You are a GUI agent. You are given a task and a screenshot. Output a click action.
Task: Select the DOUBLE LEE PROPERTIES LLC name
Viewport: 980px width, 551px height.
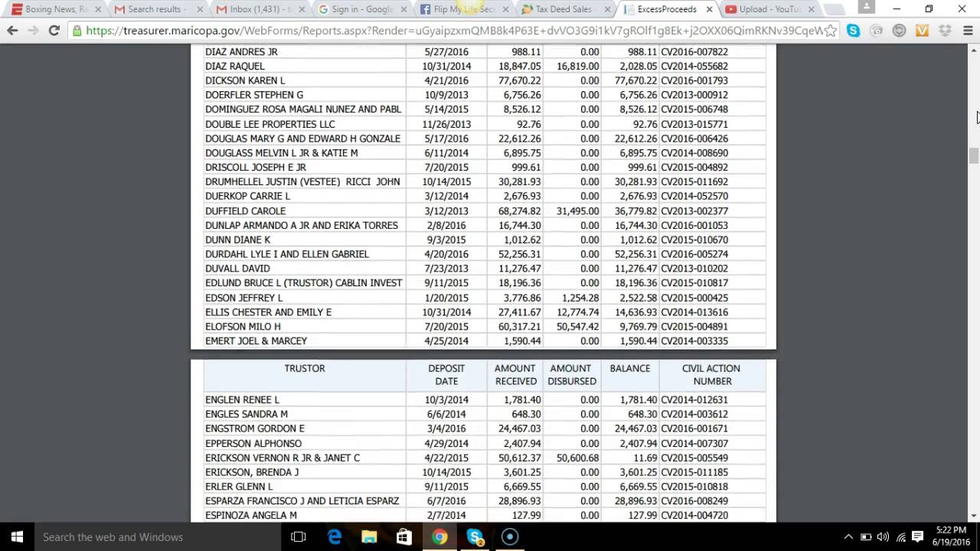coord(269,124)
